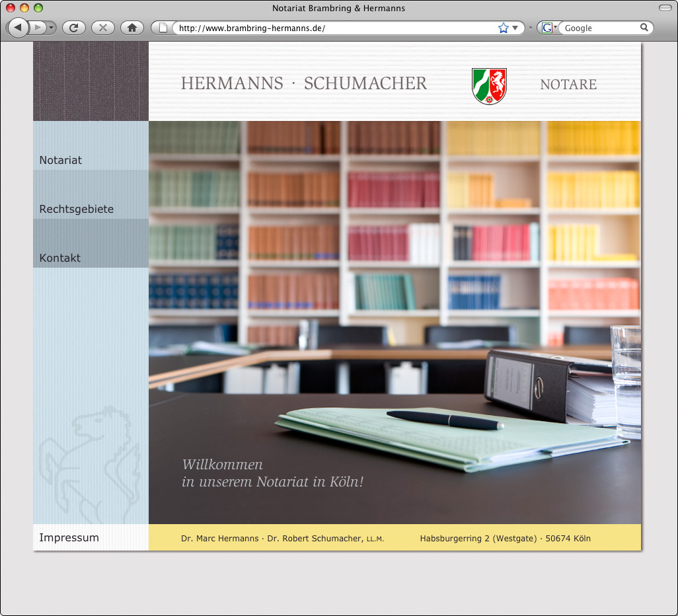Select Rechtsgebiete in the sidebar
This screenshot has width=678, height=616.
coord(77,209)
